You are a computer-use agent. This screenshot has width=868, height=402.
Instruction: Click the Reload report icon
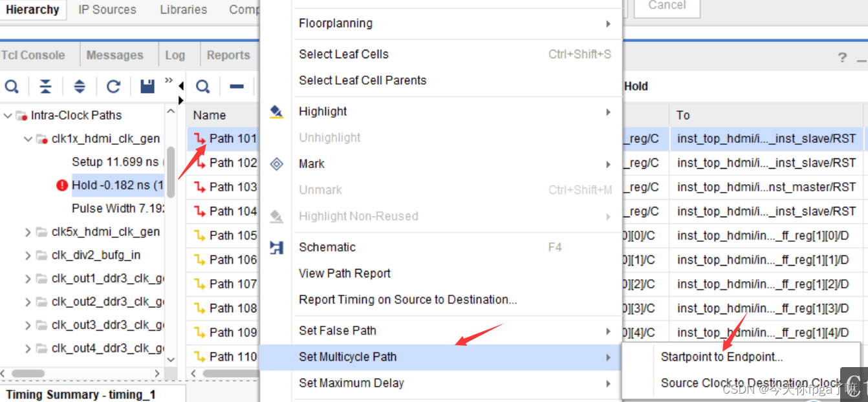click(x=113, y=86)
